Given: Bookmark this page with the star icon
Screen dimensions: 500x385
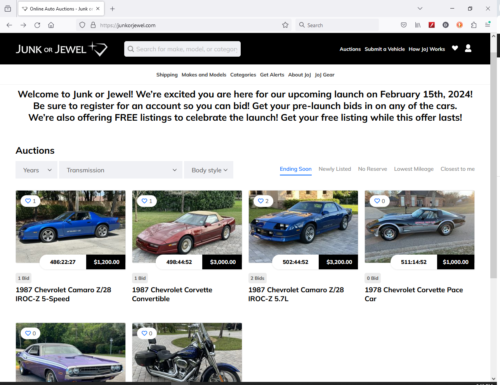Looking at the screenshot, I should click(x=285, y=25).
